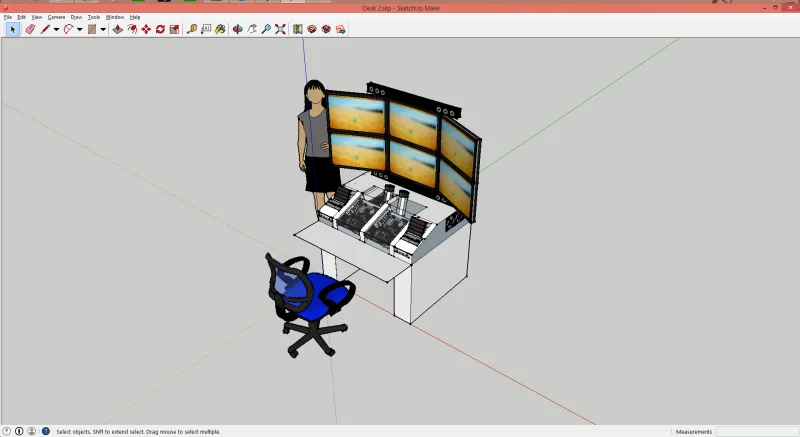Choose the Orbit camera tool

(x=238, y=29)
